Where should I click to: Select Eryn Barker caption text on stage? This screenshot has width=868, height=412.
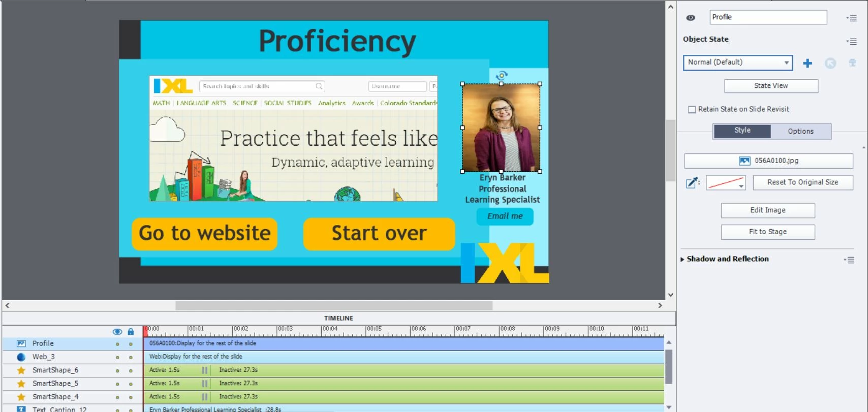503,188
